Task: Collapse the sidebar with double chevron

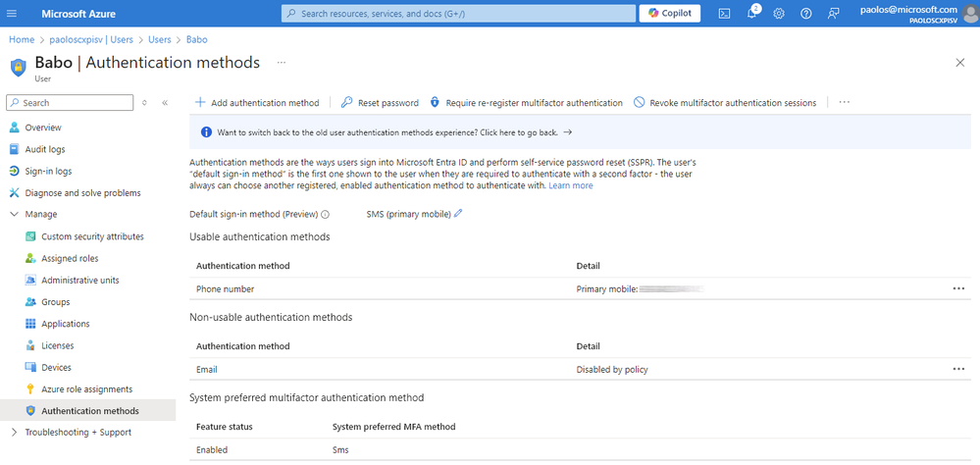Action: pos(165,102)
